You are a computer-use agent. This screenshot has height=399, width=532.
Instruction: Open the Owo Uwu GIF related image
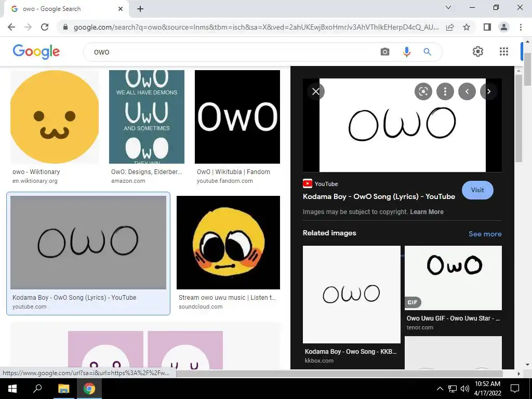point(453,278)
